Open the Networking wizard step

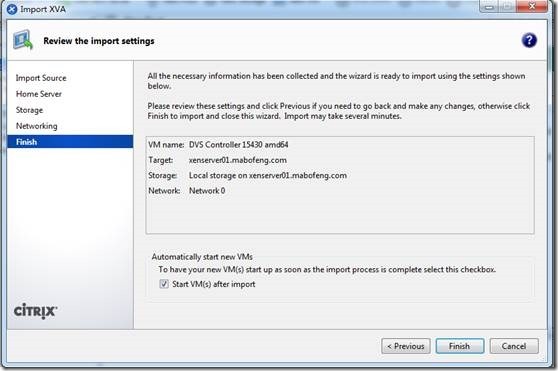click(36, 126)
